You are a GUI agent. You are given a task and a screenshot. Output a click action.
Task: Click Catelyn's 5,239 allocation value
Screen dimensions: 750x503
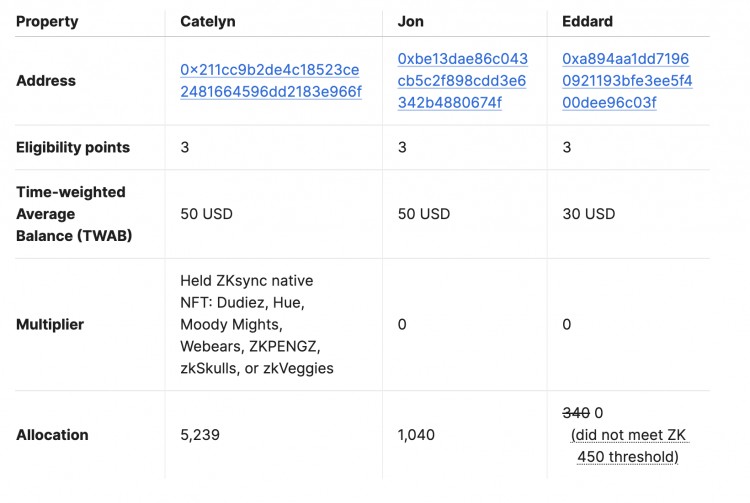pos(200,435)
